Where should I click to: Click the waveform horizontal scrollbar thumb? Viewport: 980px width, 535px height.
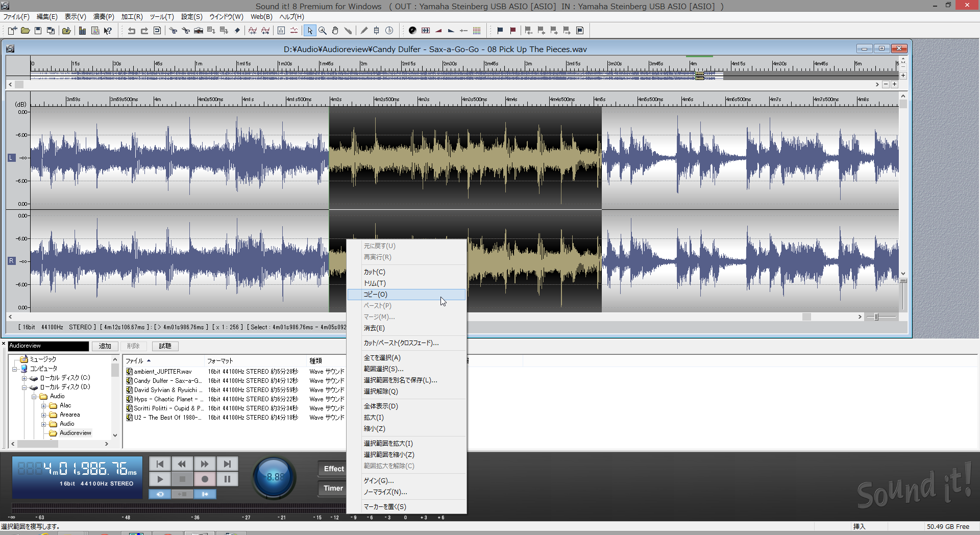(x=806, y=317)
